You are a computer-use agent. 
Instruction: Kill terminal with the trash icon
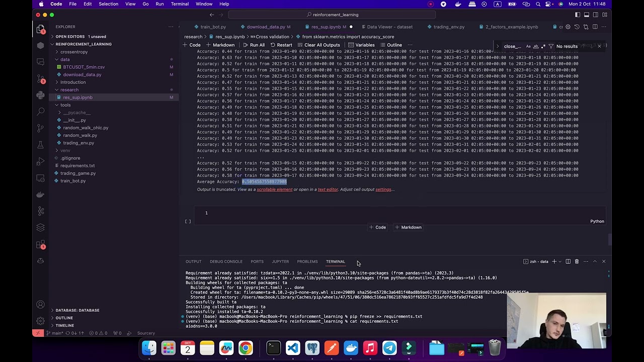(x=577, y=261)
